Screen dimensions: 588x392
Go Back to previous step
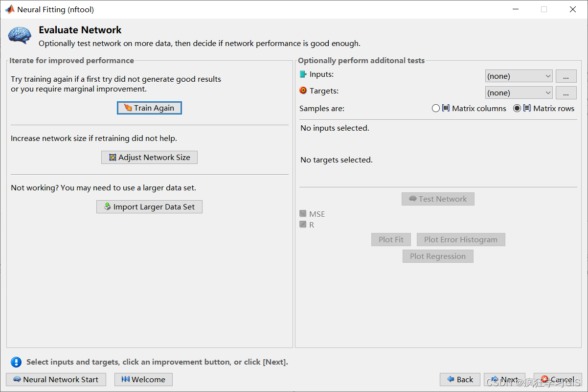460,379
